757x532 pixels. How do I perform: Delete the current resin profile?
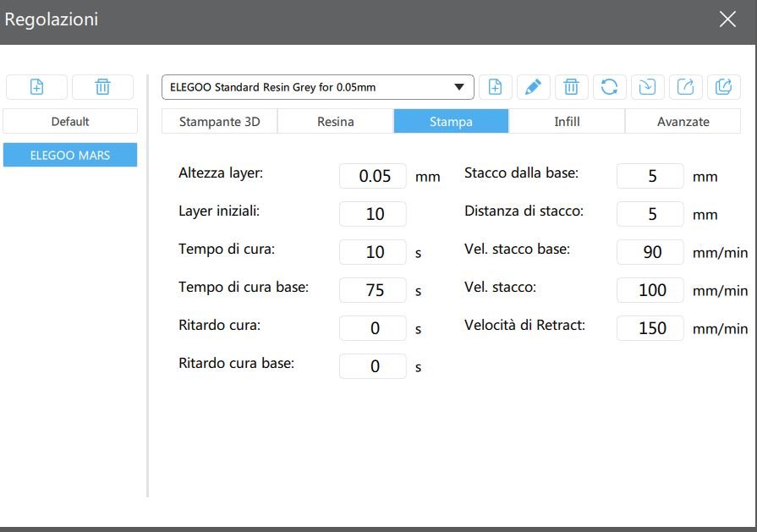click(571, 87)
